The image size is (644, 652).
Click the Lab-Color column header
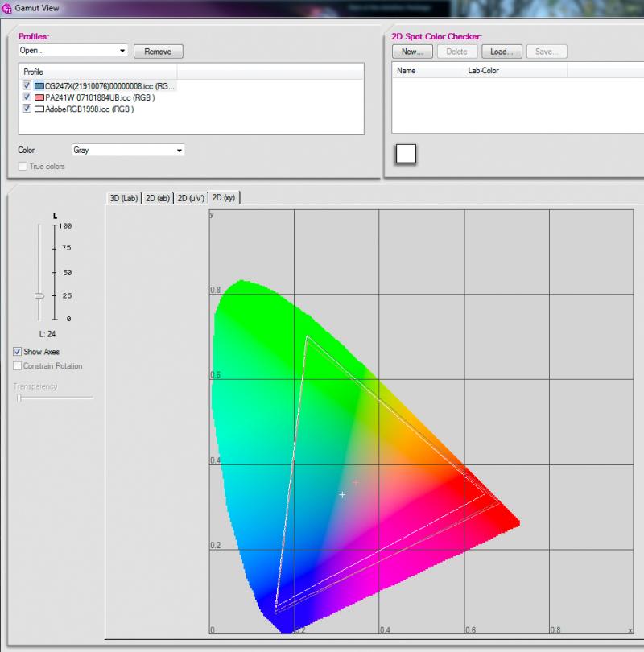tap(515, 71)
